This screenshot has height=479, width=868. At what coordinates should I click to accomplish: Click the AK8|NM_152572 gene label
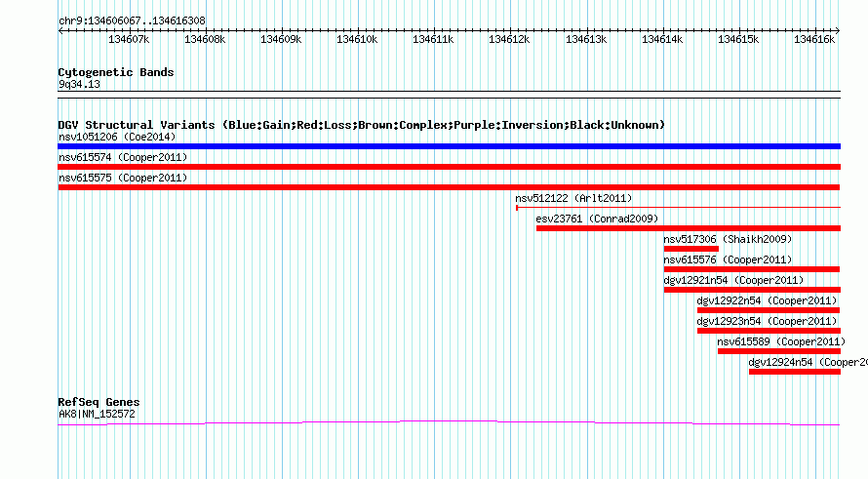point(97,414)
